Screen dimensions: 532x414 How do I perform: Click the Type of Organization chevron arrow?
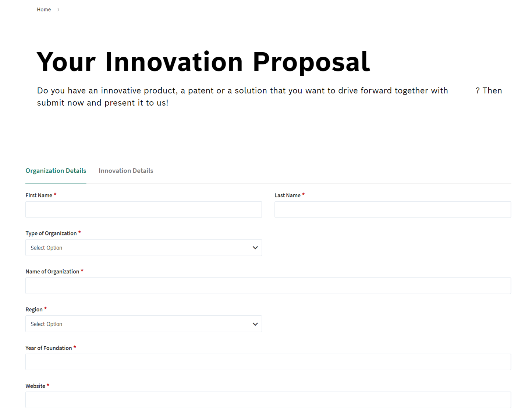tap(255, 248)
